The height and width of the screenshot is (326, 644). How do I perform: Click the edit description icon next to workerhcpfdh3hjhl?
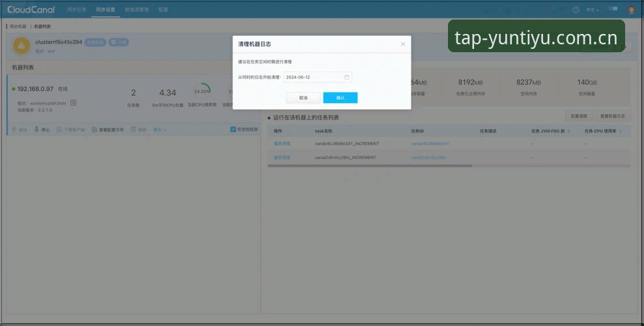point(73,103)
